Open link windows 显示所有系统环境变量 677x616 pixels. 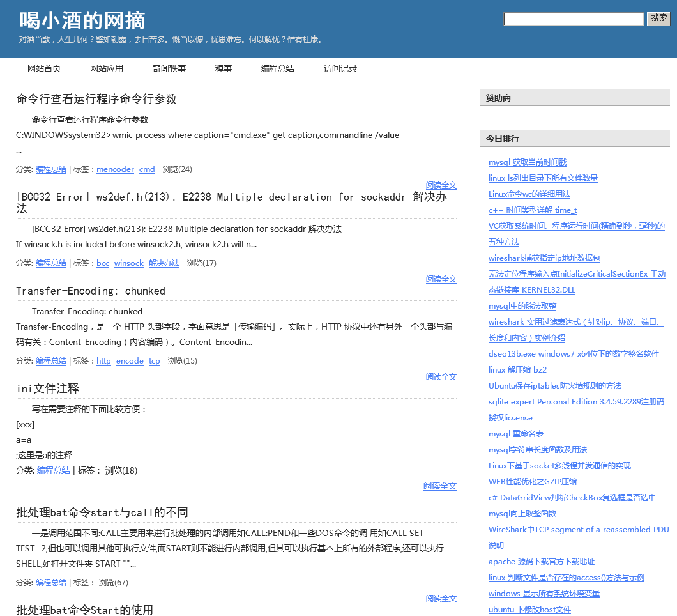pyautogui.click(x=544, y=594)
